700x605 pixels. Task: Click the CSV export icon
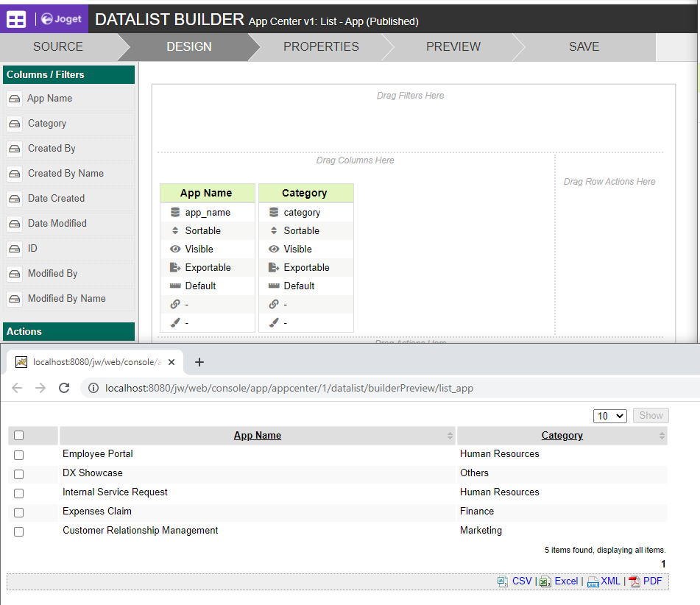pyautogui.click(x=503, y=581)
